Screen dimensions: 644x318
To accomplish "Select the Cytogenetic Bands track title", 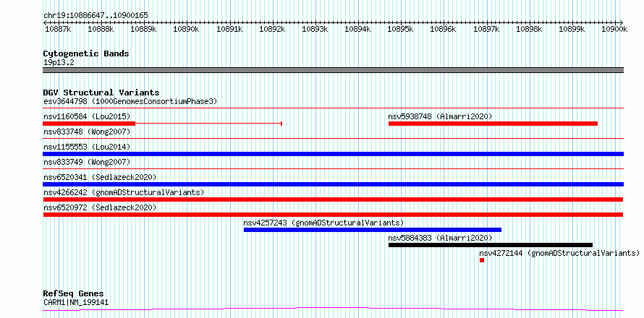I will [86, 53].
